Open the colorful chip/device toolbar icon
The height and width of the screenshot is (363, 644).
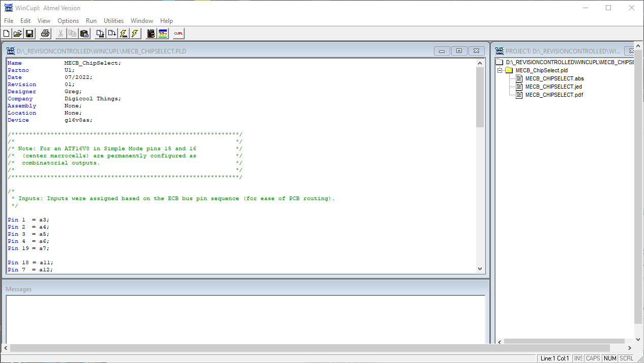151,33
